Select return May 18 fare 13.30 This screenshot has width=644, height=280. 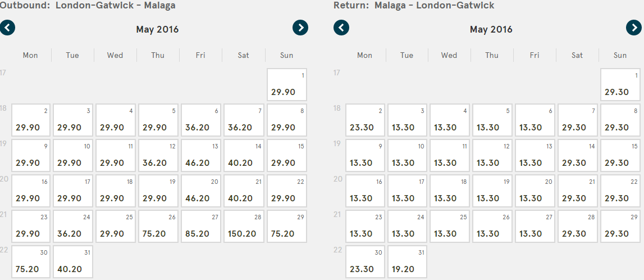tap(450, 191)
